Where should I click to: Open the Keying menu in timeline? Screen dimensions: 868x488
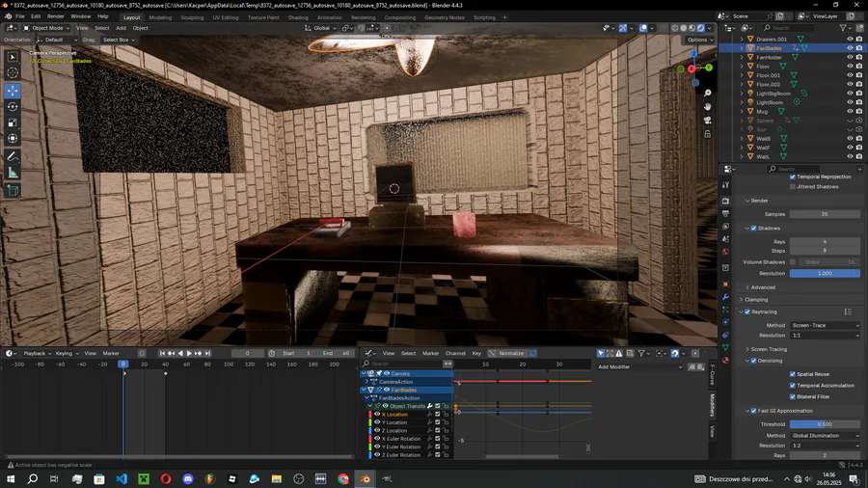point(66,354)
